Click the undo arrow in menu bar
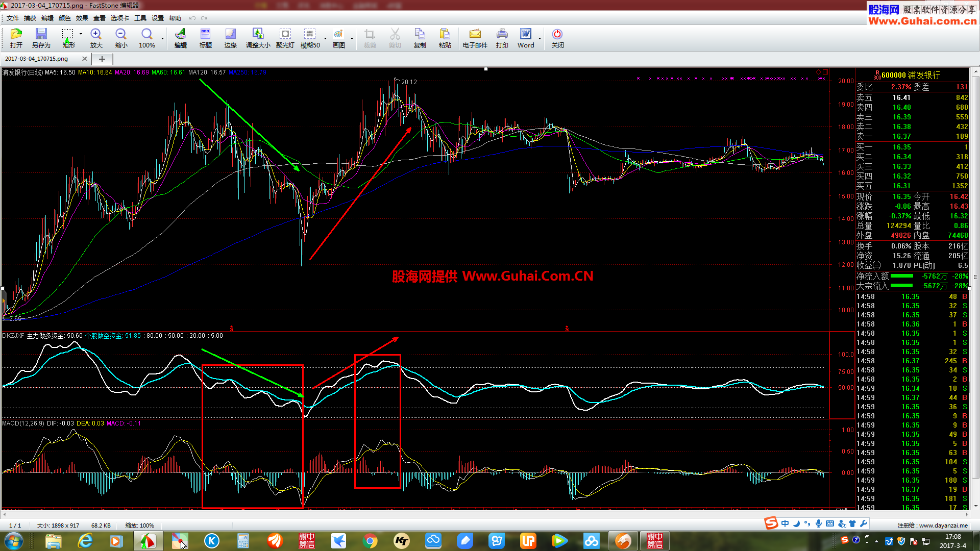This screenshot has width=980, height=551. (192, 18)
